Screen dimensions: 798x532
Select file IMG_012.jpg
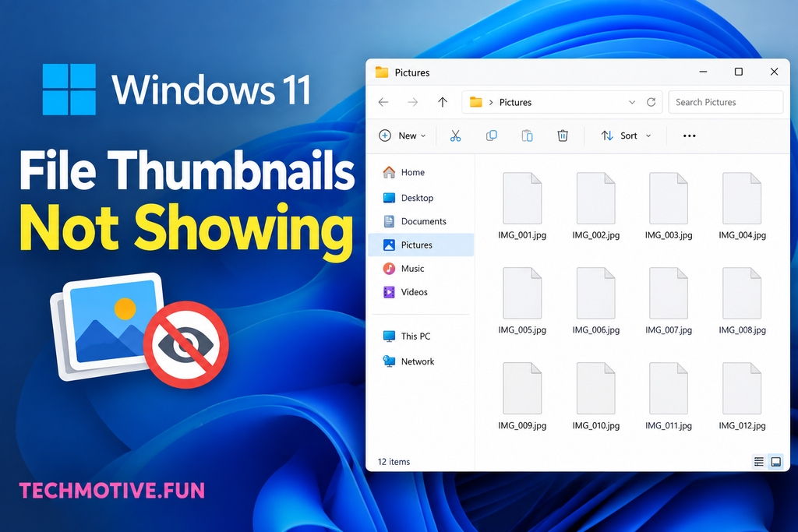(742, 396)
